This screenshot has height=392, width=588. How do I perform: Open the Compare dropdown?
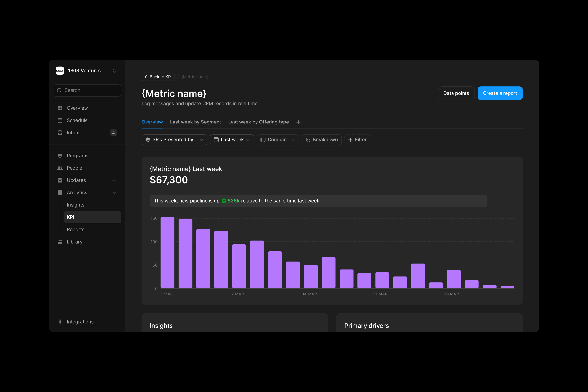coord(278,140)
